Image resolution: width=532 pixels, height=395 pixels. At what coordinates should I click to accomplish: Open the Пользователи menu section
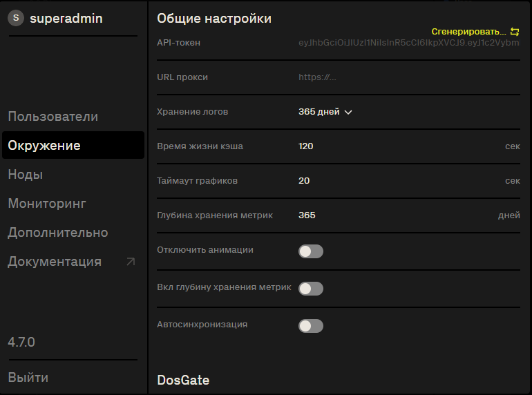(x=53, y=116)
